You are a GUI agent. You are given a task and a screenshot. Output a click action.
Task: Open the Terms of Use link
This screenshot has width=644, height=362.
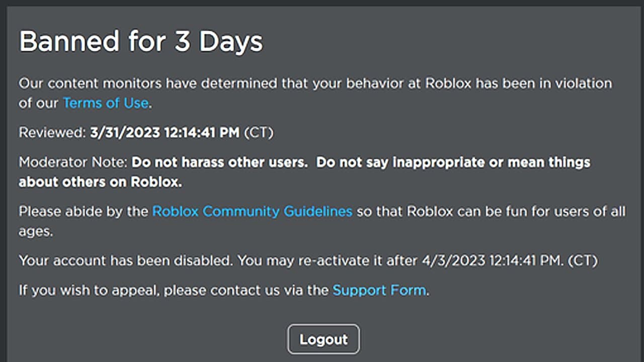point(106,103)
